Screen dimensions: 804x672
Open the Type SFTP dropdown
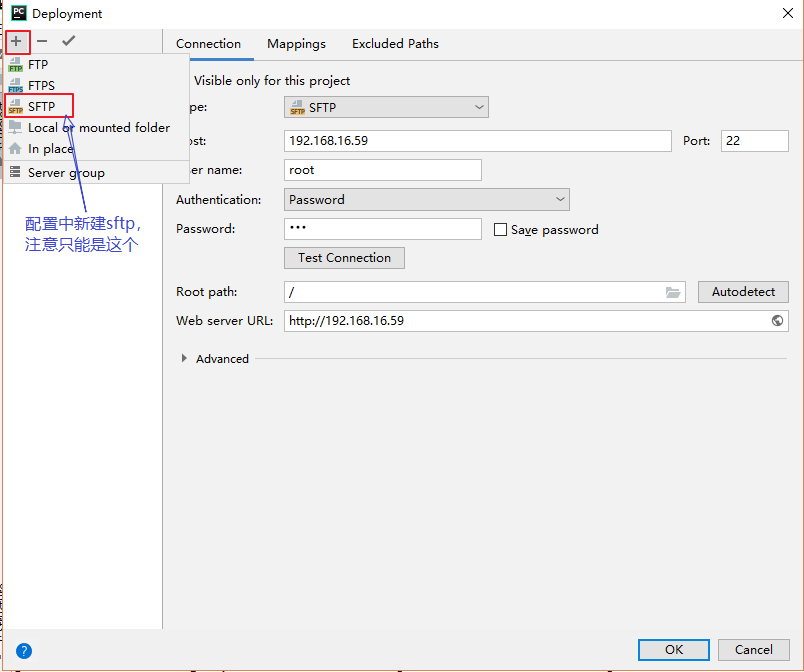click(386, 108)
